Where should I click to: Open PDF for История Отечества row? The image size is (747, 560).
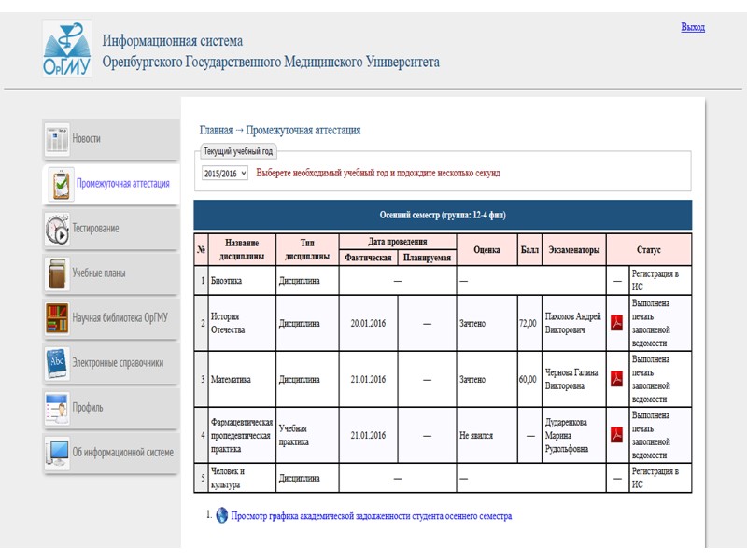click(617, 323)
